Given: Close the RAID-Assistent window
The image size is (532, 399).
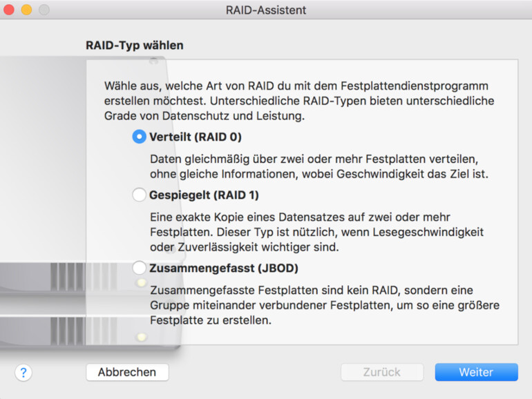Looking at the screenshot, I should (x=9, y=10).
